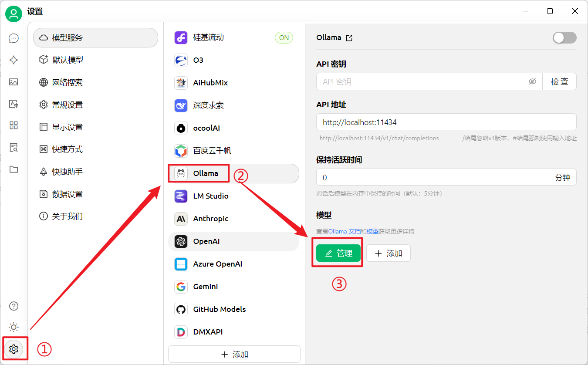The width and height of the screenshot is (588, 365).
Task: Select the Gemini provider
Action: coord(233,287)
